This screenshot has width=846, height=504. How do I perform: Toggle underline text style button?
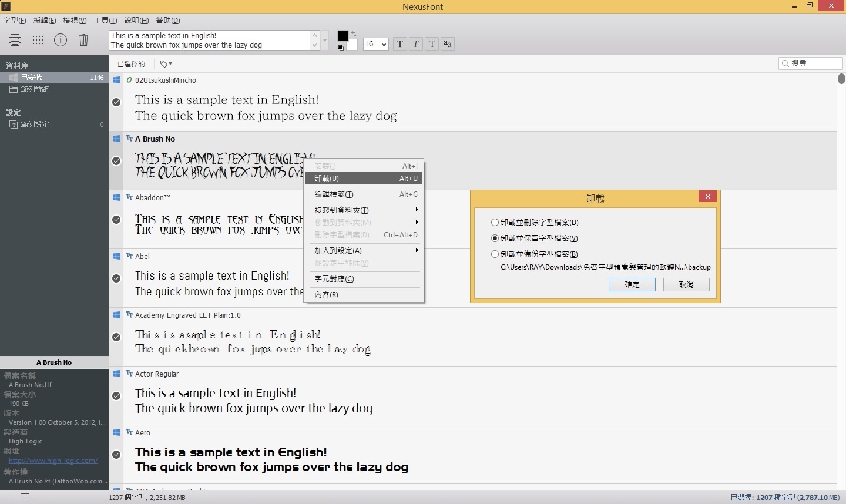tap(432, 44)
